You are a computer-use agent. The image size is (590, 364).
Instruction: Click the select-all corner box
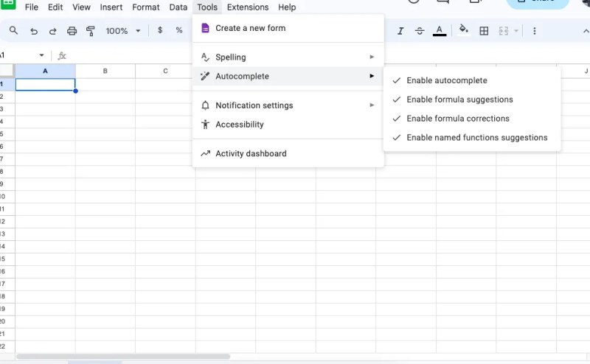coord(7,71)
